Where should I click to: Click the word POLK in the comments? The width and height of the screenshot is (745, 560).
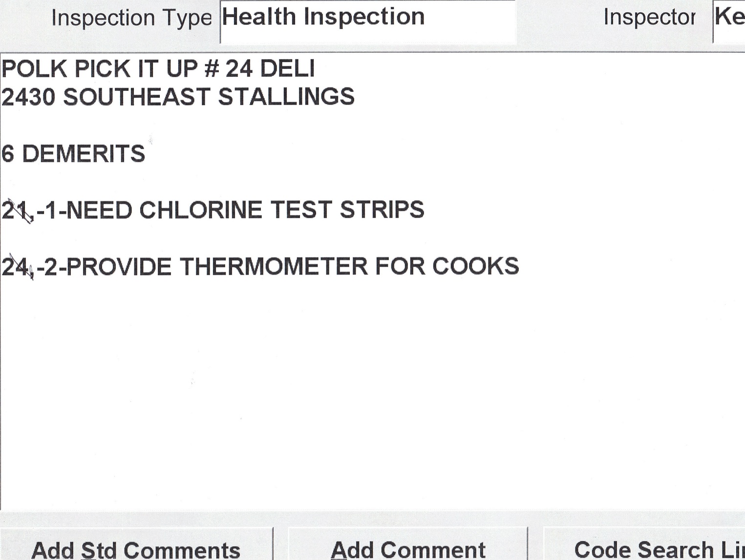point(34,69)
